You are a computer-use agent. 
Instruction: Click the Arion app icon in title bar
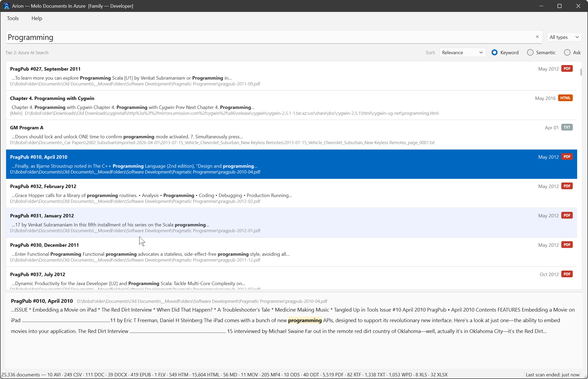(6, 6)
